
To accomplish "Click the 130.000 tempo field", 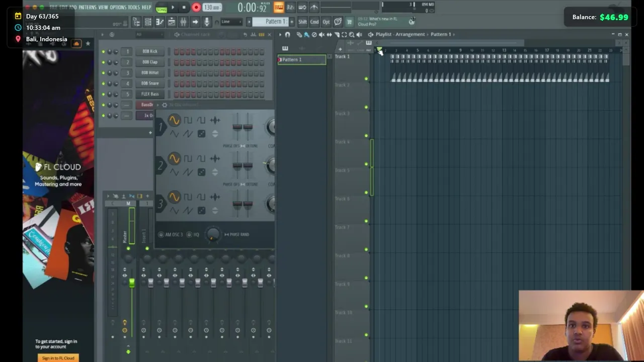I will (212, 8).
